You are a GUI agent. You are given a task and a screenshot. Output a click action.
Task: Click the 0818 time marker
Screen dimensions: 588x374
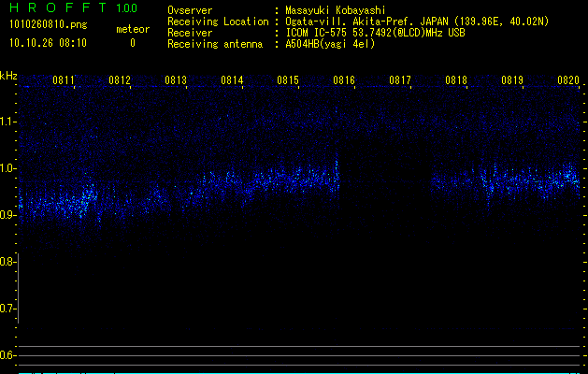tap(456, 80)
